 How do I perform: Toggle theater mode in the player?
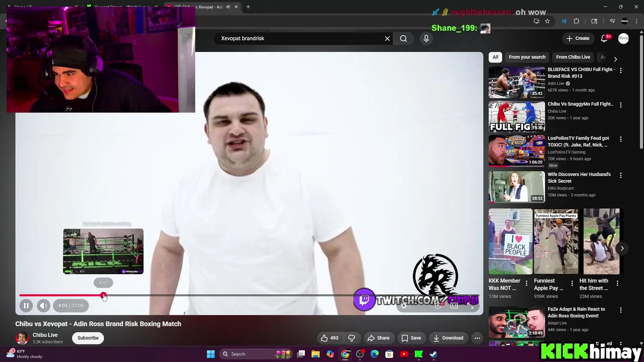454,305
